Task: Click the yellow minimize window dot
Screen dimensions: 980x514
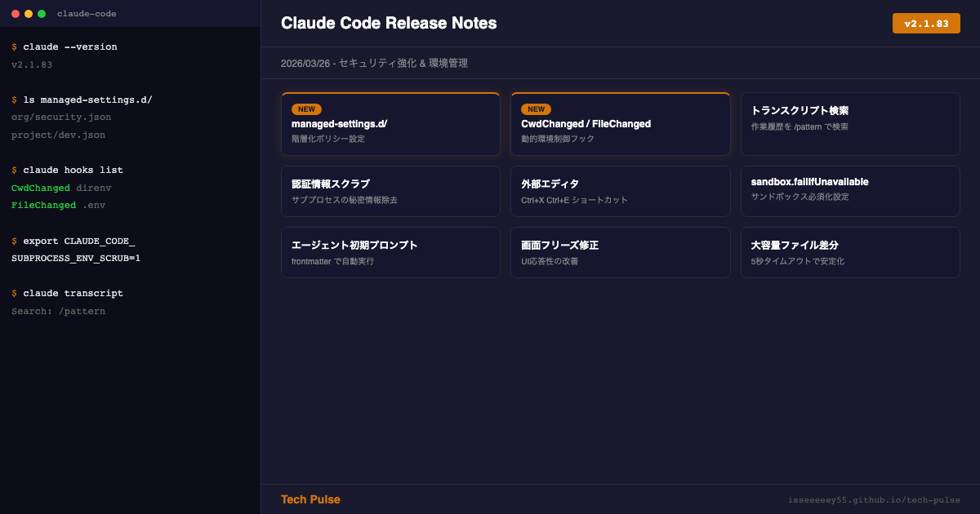Action: click(x=29, y=14)
